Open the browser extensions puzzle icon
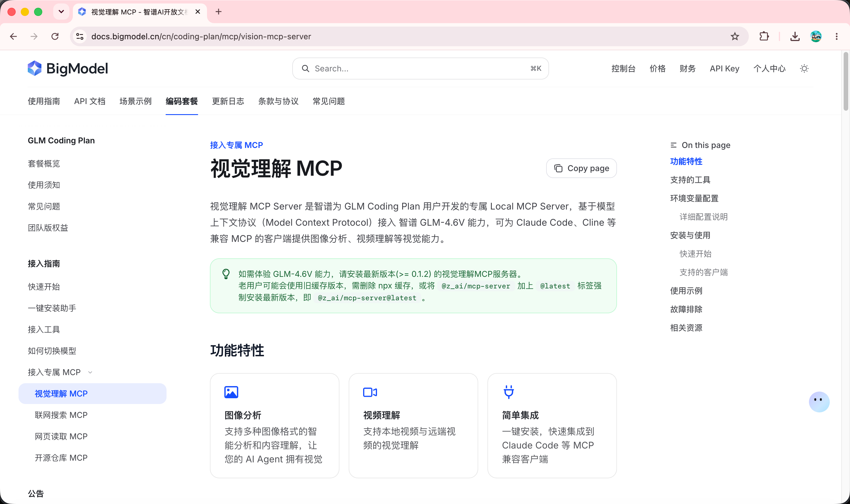 tap(764, 36)
